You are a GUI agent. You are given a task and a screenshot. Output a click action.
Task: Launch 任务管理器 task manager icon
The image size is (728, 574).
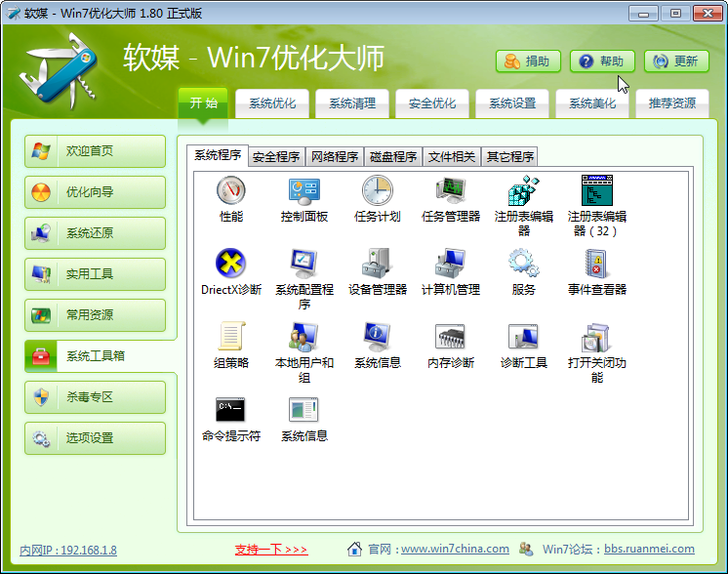450,190
